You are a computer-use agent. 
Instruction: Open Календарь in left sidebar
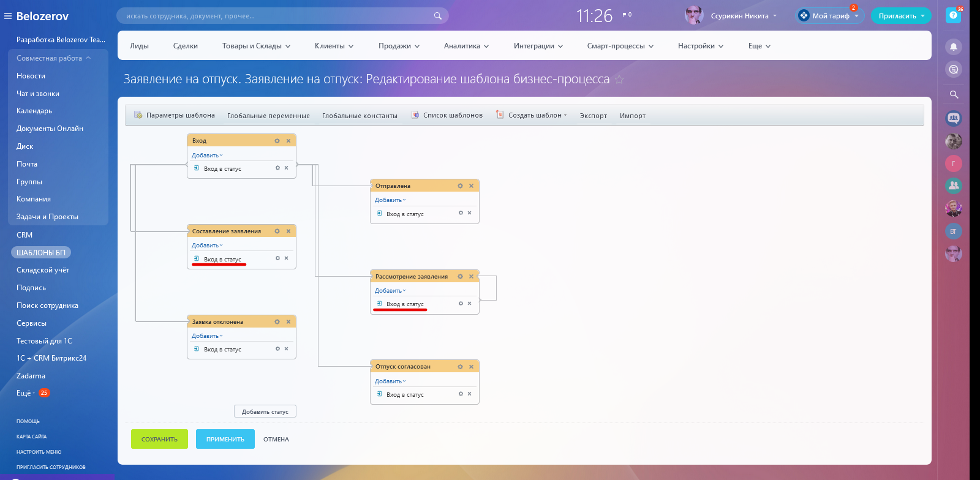coord(34,111)
